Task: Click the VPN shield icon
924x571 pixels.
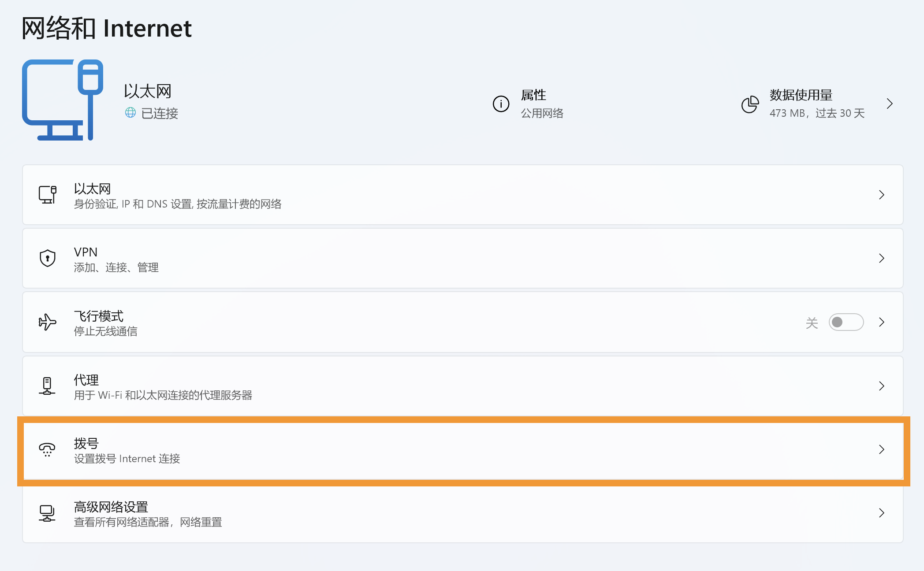Action: 47,258
